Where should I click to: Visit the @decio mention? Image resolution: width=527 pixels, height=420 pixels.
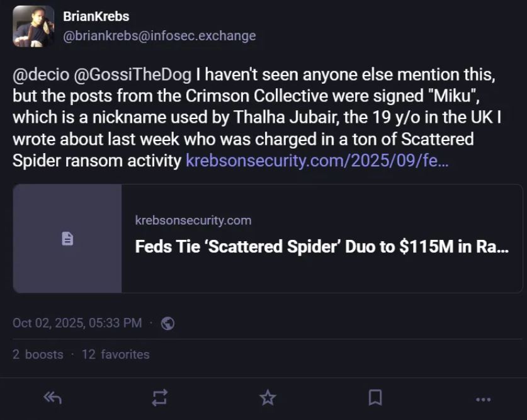click(x=38, y=76)
